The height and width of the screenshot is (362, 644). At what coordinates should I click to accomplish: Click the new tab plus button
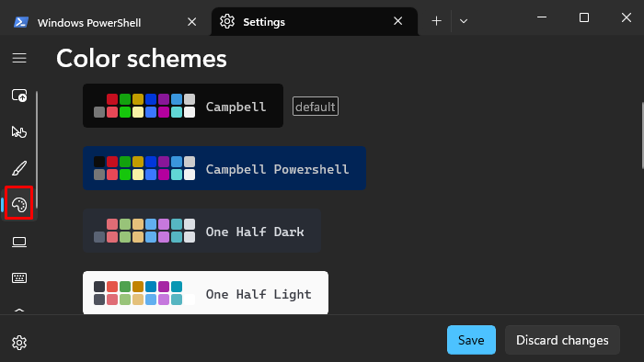tap(437, 21)
